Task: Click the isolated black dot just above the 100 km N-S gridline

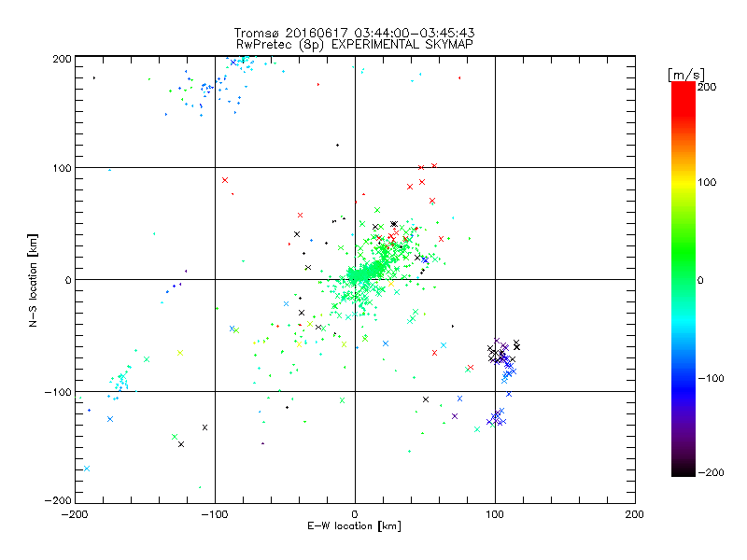Action: tap(337, 146)
